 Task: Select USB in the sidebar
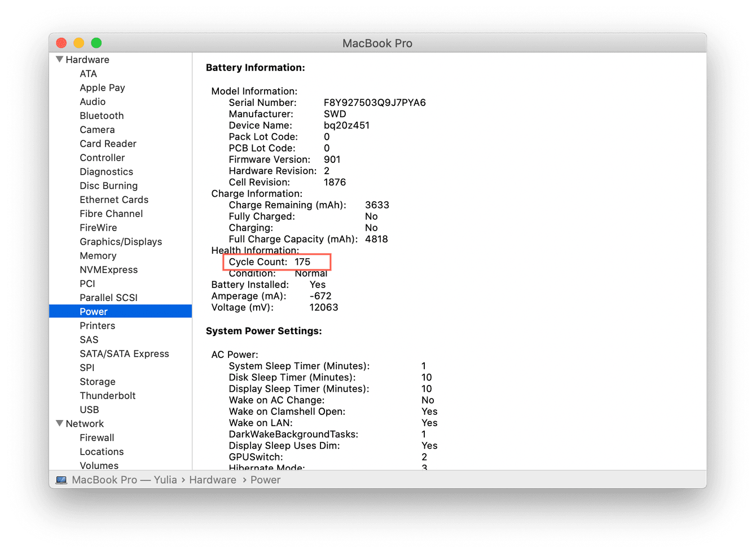pos(89,410)
